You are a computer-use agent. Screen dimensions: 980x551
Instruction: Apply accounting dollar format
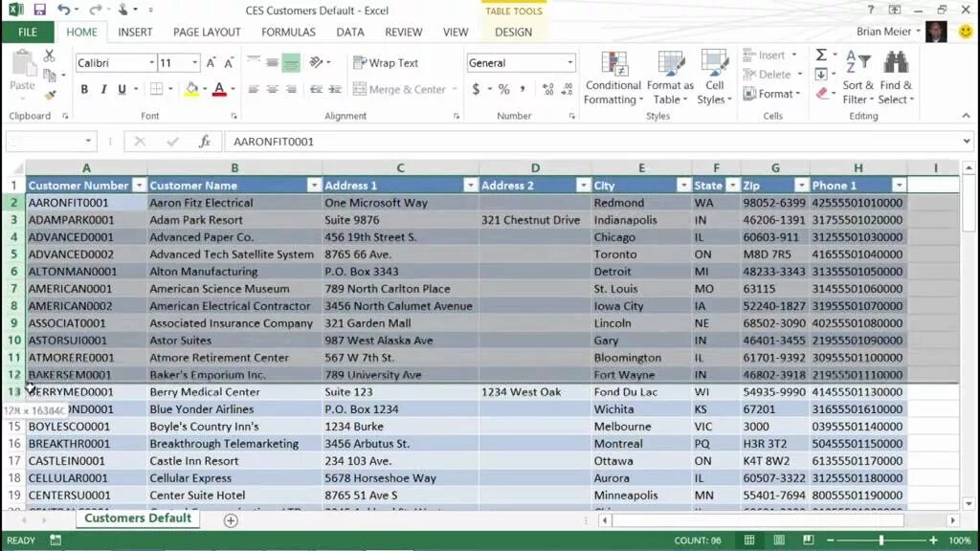(x=477, y=89)
